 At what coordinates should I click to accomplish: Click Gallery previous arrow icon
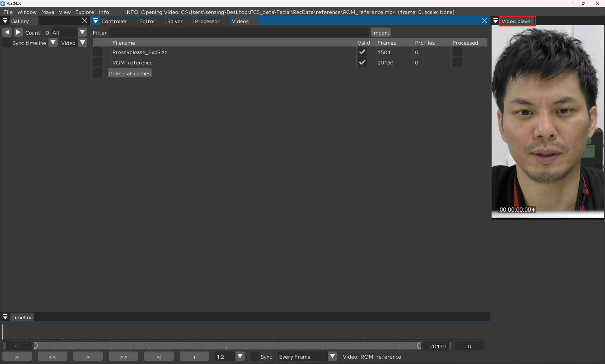tap(7, 32)
